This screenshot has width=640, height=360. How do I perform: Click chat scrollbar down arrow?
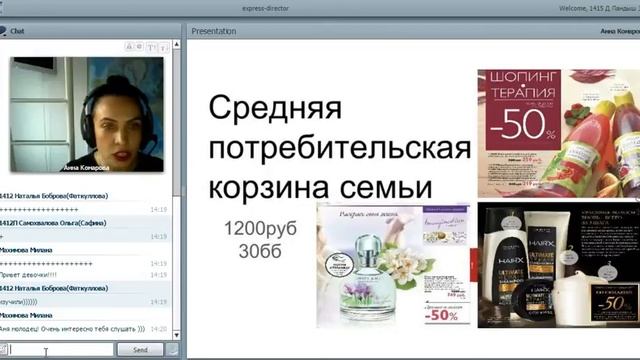pyautogui.click(x=176, y=335)
